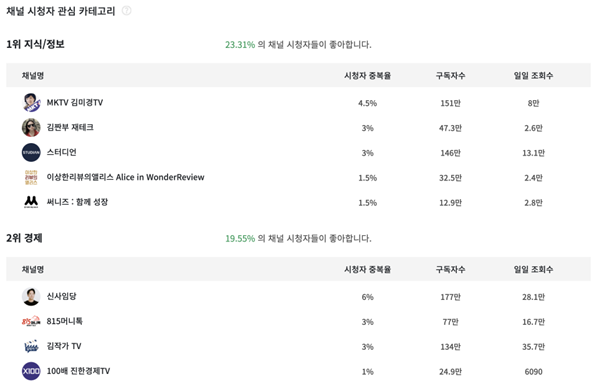602x392 pixels.
Task: Click the 이상한리뷰의앨리스 channel logo
Action: coord(31,177)
